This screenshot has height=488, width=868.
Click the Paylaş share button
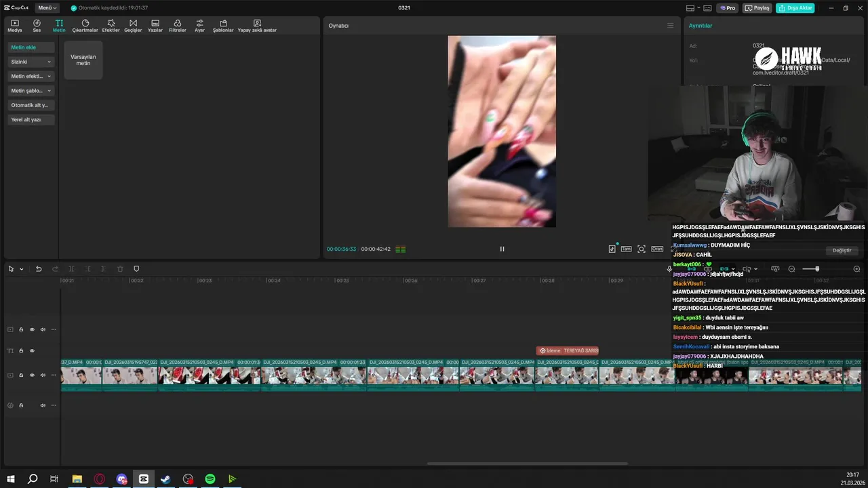click(x=757, y=8)
